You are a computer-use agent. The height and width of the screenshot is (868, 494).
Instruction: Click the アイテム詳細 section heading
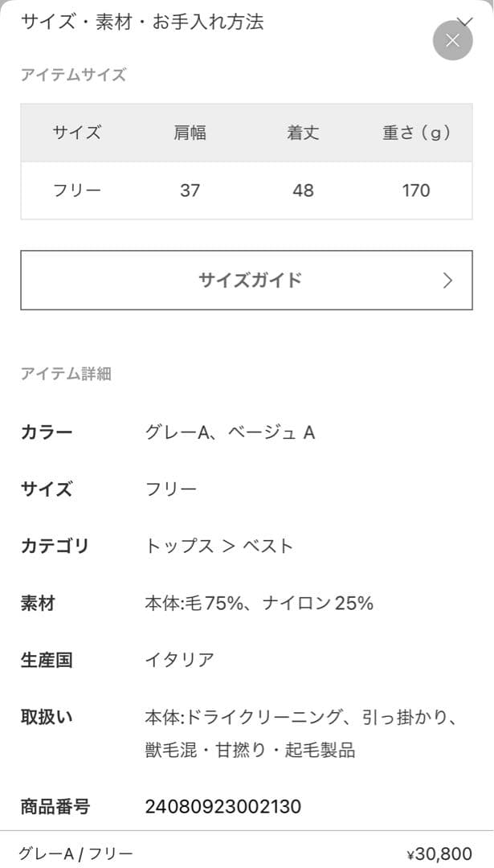(67, 374)
